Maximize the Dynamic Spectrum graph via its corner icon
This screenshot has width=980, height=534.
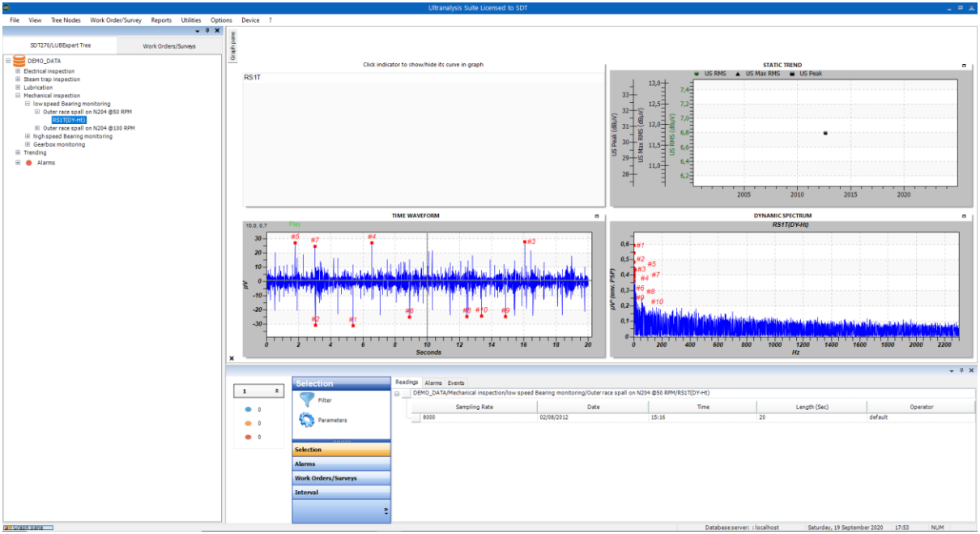[x=963, y=216]
